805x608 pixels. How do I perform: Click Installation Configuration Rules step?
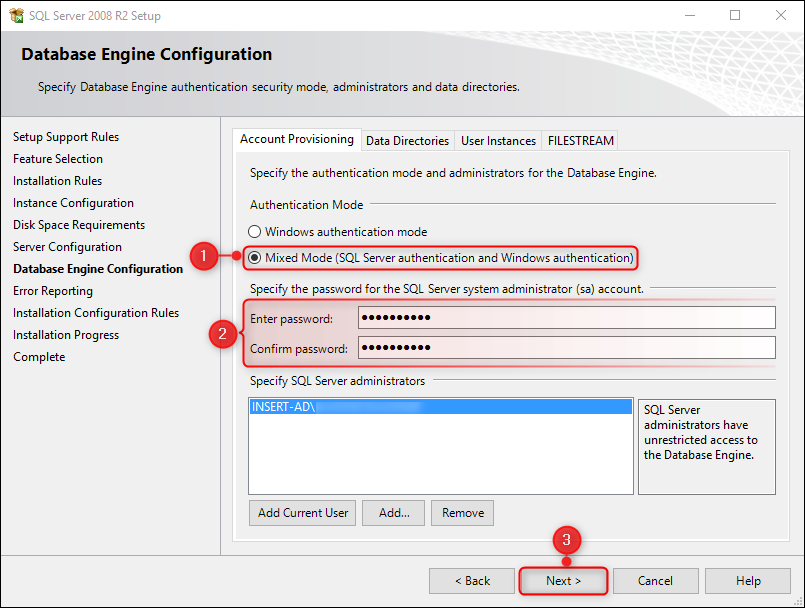tap(96, 313)
